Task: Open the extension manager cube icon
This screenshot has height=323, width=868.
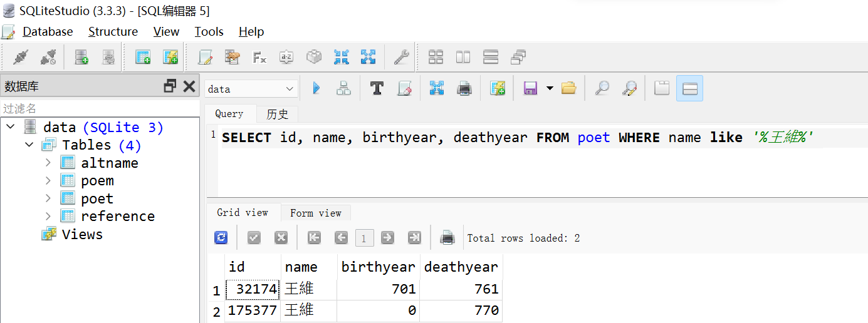Action: point(314,58)
